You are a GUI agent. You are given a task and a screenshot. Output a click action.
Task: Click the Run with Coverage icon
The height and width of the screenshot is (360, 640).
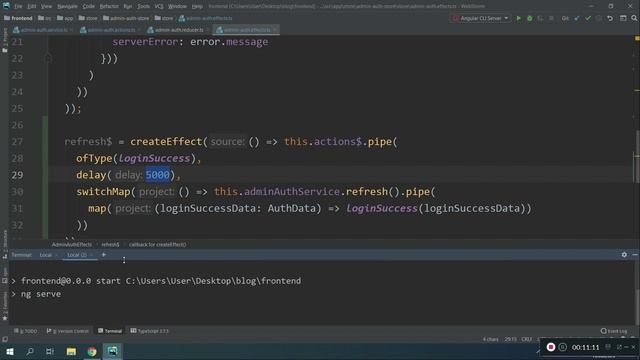540,18
